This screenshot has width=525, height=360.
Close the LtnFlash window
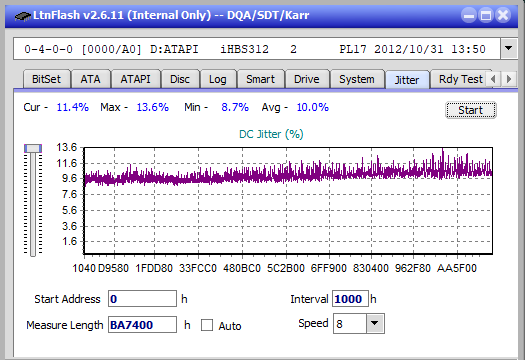pyautogui.click(x=503, y=15)
